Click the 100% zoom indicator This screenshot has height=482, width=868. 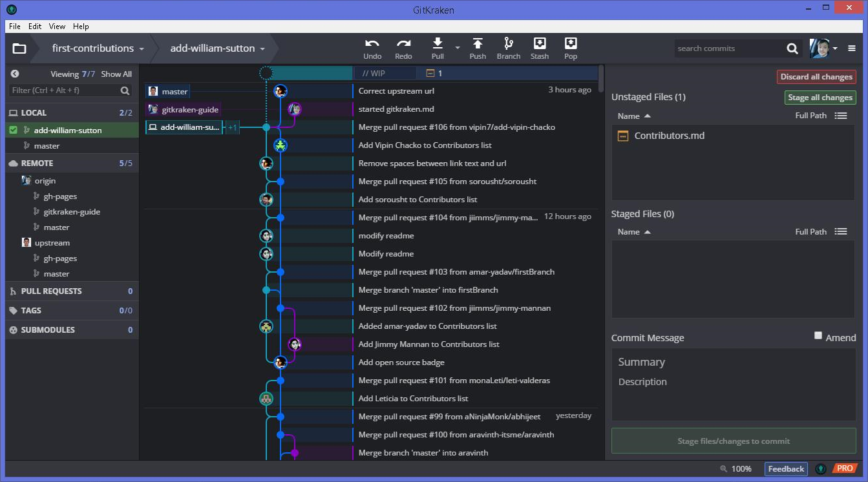[x=736, y=469]
